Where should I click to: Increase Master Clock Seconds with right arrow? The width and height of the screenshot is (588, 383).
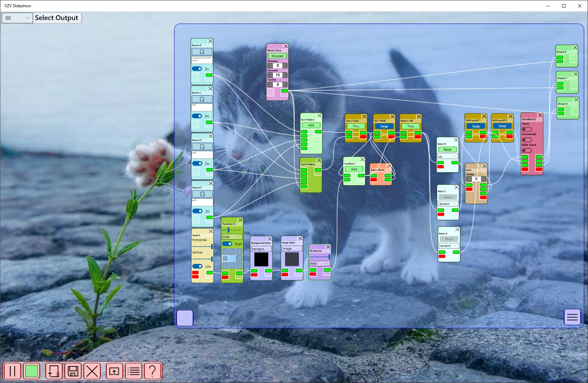click(x=285, y=75)
